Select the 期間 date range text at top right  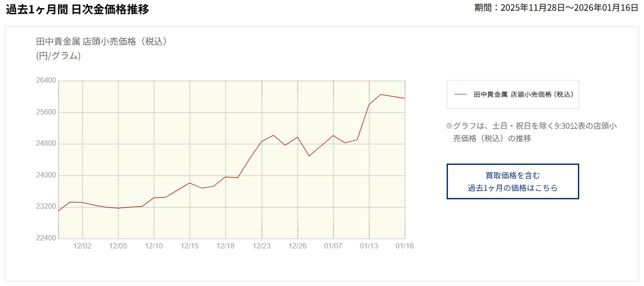click(x=556, y=8)
